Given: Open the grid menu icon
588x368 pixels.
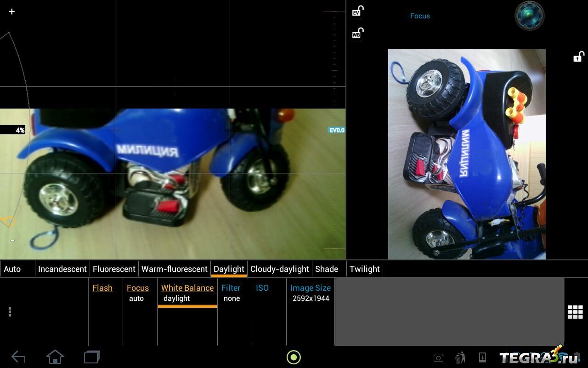Looking at the screenshot, I should [575, 312].
